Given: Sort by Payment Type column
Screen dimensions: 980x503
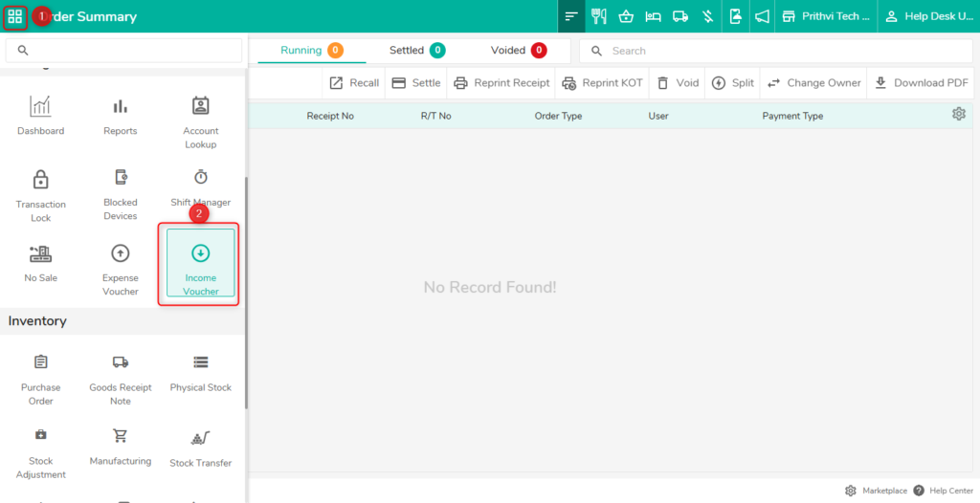Looking at the screenshot, I should 792,117.
